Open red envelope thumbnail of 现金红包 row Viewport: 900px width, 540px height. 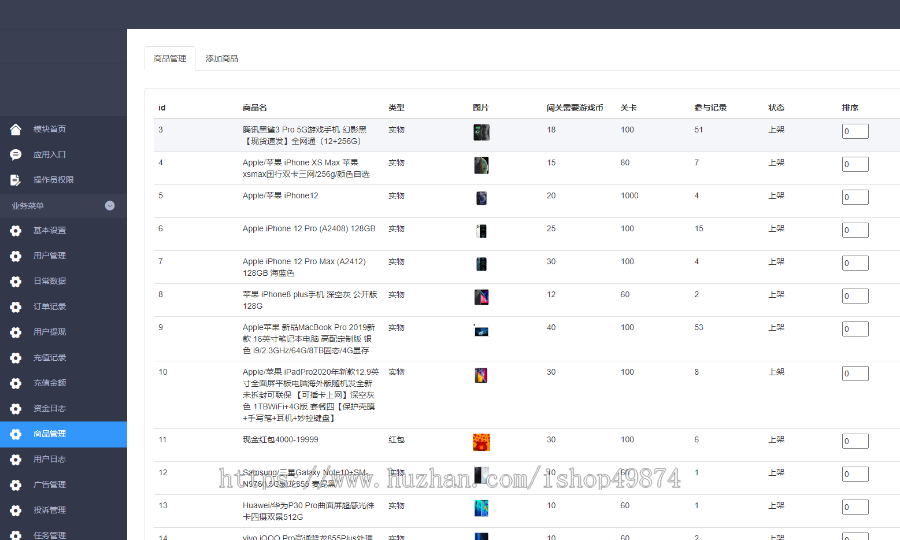tap(481, 442)
